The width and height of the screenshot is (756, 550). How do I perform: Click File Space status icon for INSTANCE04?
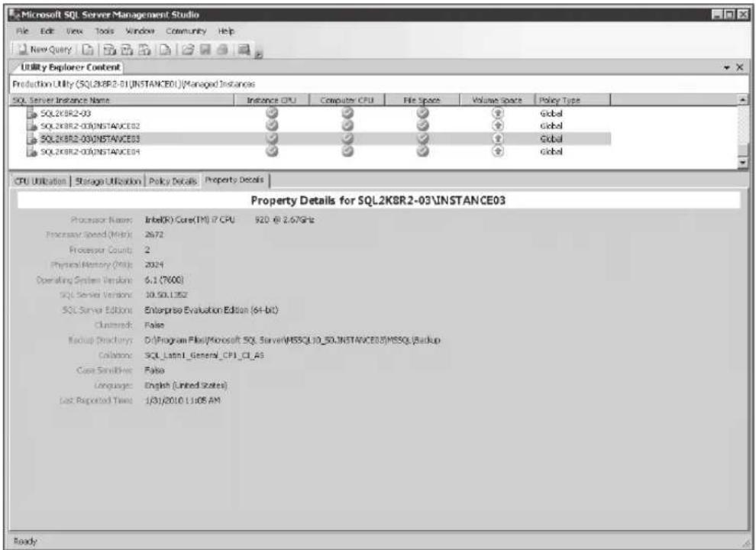pos(422,151)
